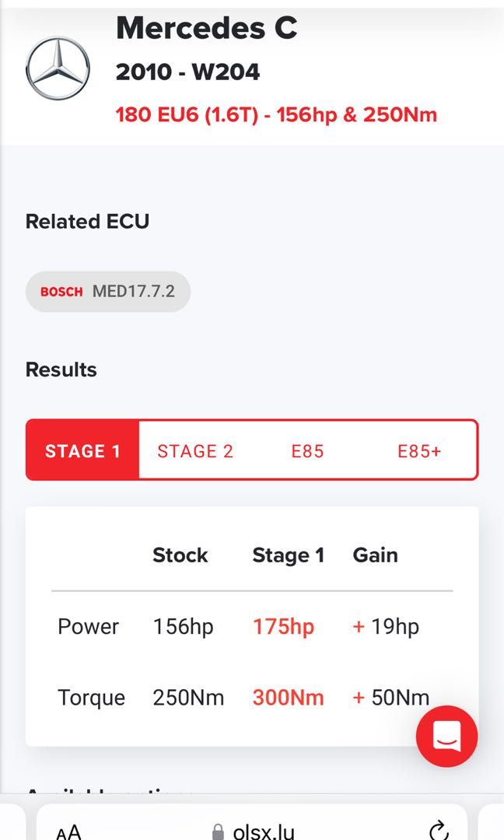Open the E85+ results tab
504x840 pixels.
click(x=419, y=451)
